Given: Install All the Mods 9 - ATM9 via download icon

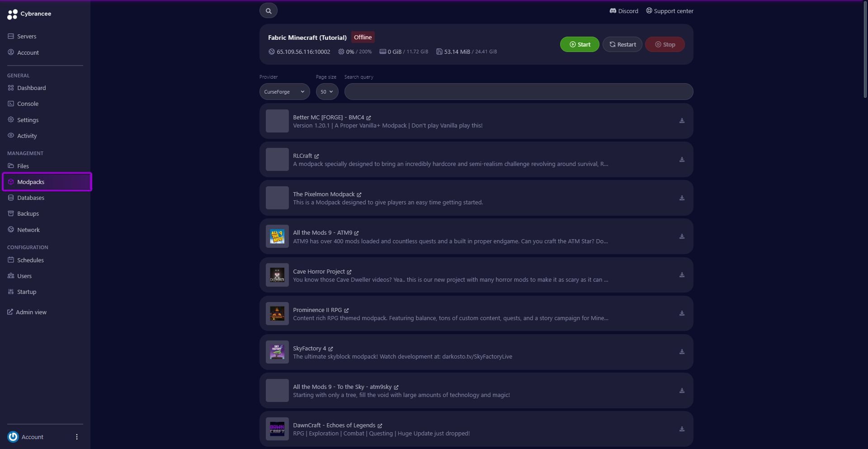Looking at the screenshot, I should [x=682, y=236].
